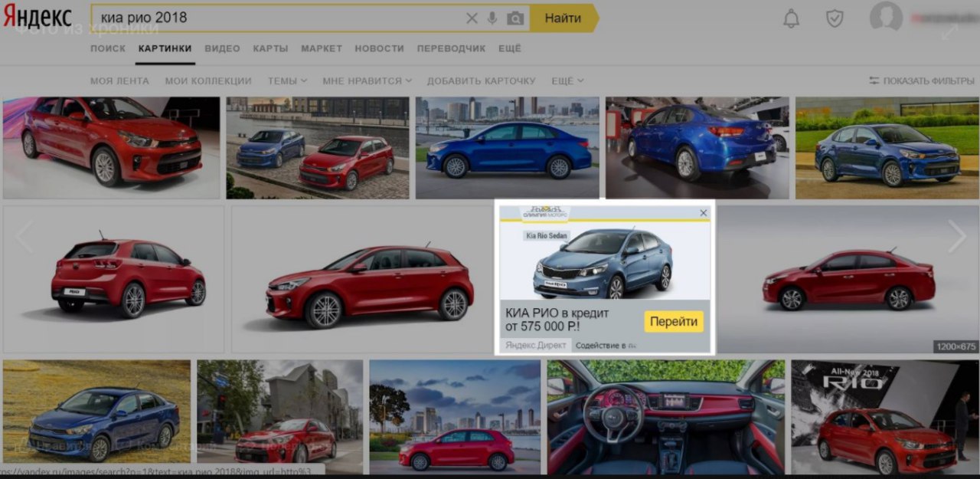Open Мои коллекции
Viewport: 980px width, 479px height.
pyautogui.click(x=208, y=80)
